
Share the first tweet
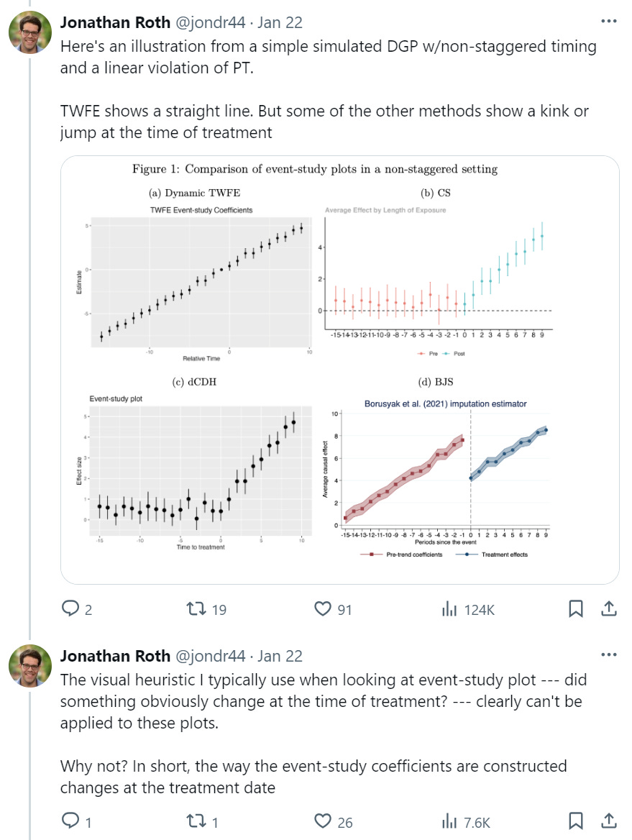coord(609,608)
